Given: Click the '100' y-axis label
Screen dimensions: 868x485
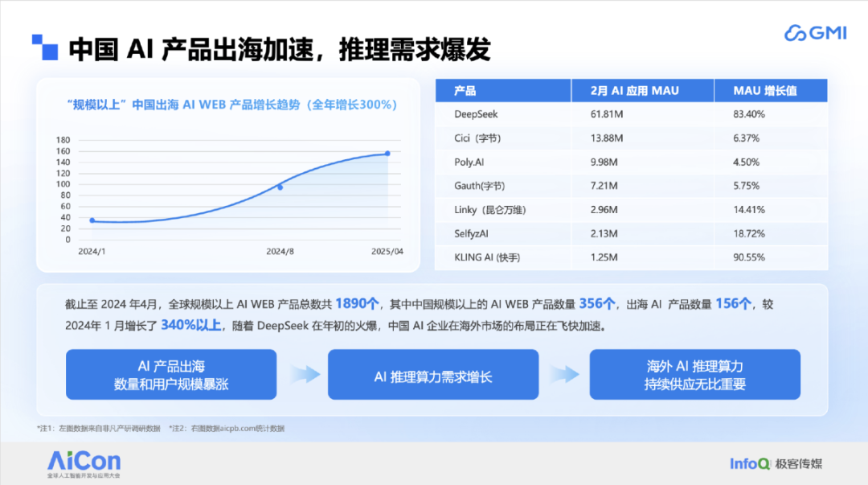Looking at the screenshot, I should 63,184.
